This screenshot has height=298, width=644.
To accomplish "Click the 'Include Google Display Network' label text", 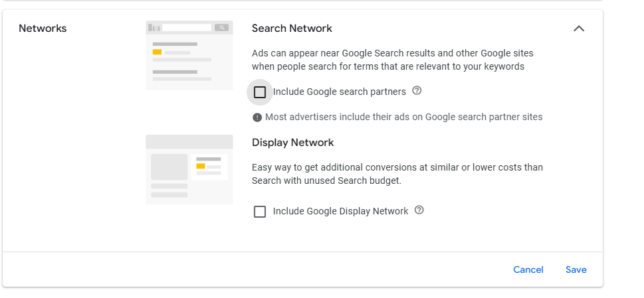I will click(x=340, y=211).
